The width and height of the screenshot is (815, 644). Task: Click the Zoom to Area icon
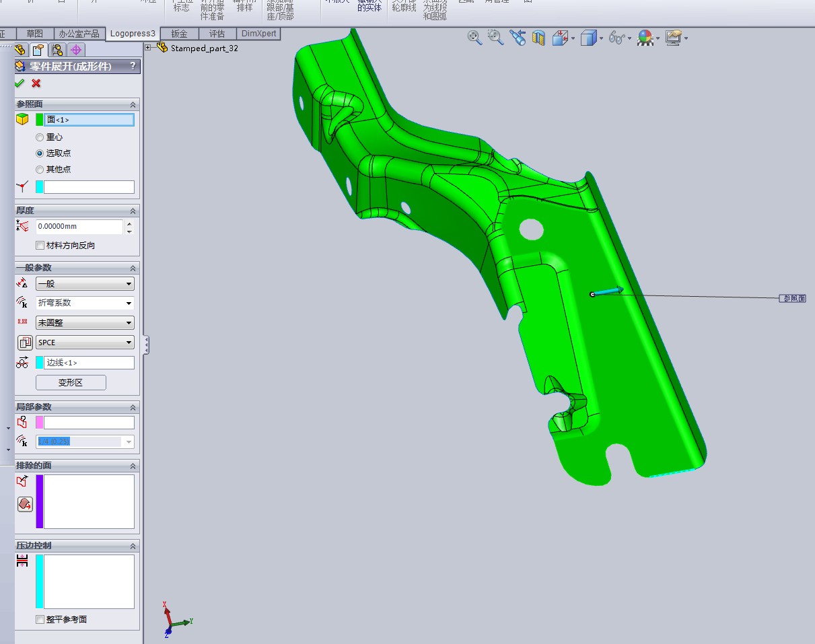pyautogui.click(x=496, y=38)
